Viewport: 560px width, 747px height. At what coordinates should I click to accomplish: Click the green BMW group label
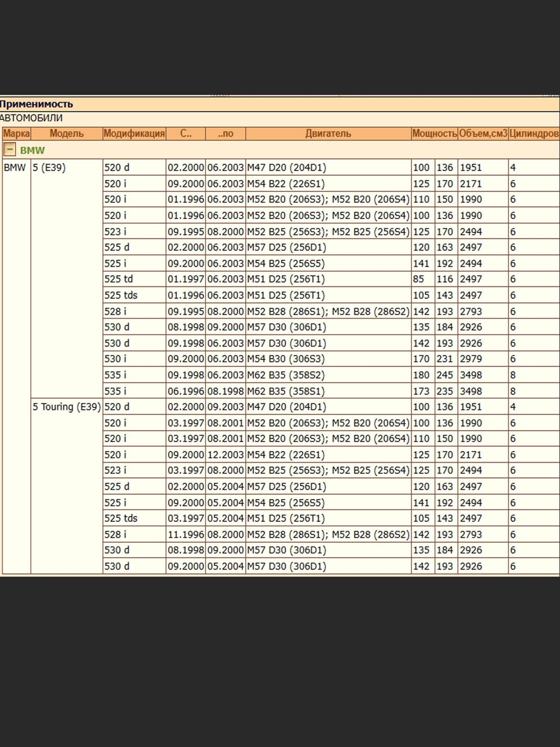pos(32,150)
